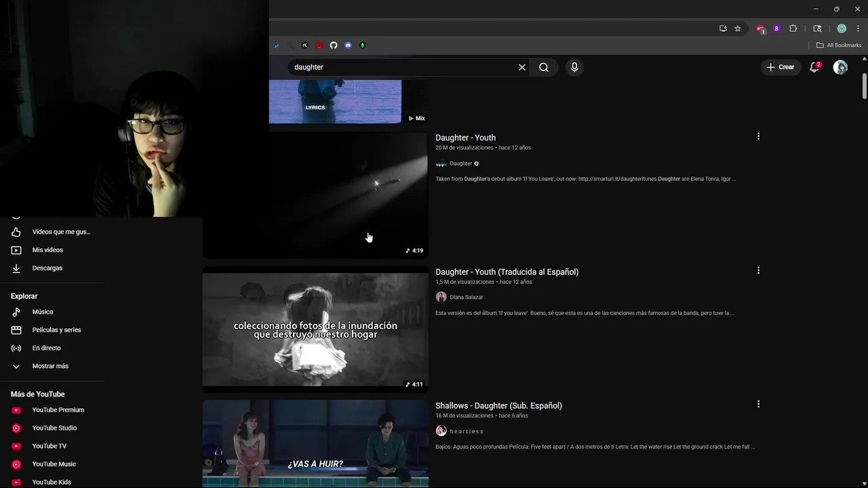The height and width of the screenshot is (488, 868).
Task: Open Chrome three-dot menu
Action: [858, 28]
